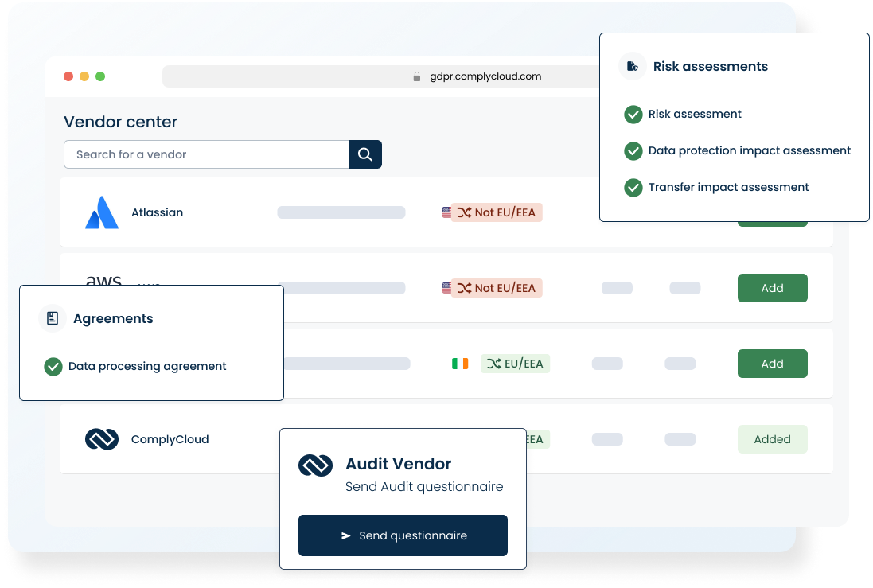Click the Risk assessments shield icon
Image resolution: width=873 pixels, height=588 pixels.
coord(633,66)
